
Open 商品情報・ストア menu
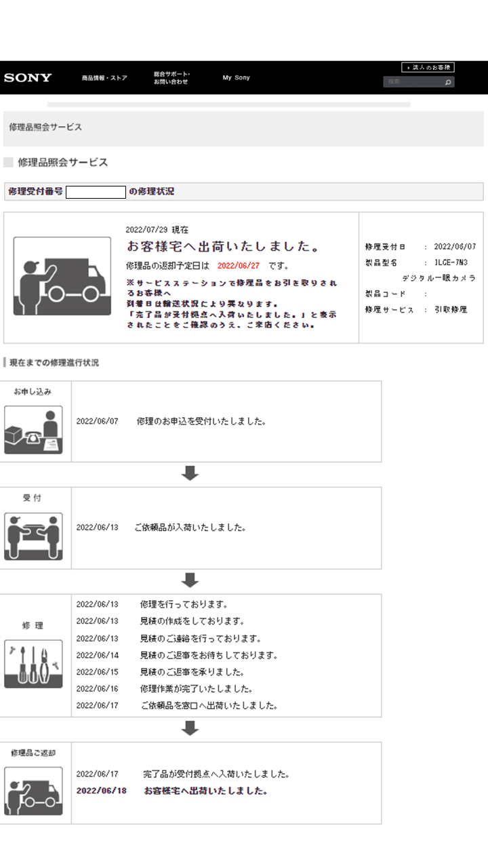[x=104, y=78]
